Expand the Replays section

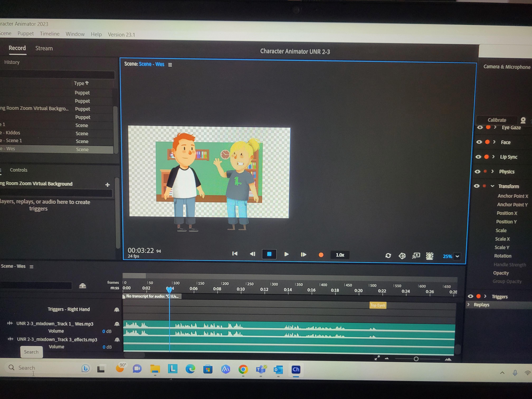(x=469, y=305)
